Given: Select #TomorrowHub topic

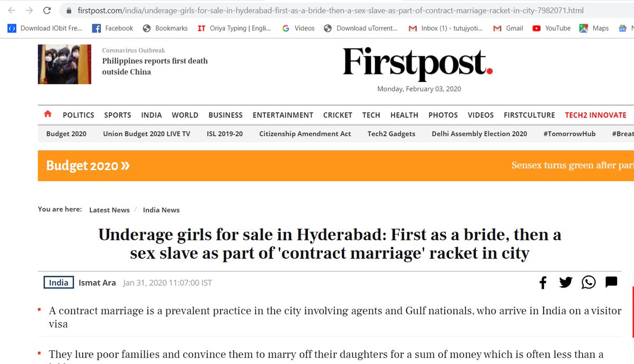Looking at the screenshot, I should tap(569, 134).
